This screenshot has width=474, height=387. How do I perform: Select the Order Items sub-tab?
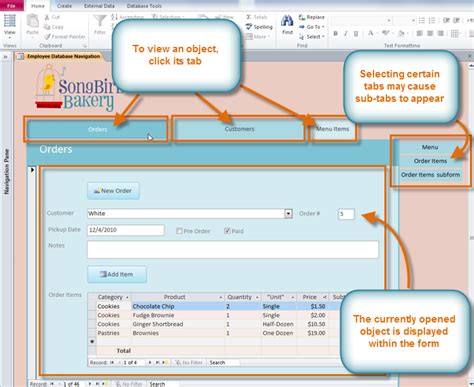point(430,161)
